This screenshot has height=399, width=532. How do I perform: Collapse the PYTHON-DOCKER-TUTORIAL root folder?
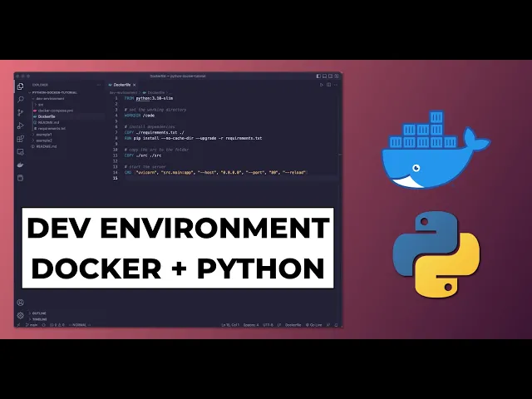click(54, 92)
